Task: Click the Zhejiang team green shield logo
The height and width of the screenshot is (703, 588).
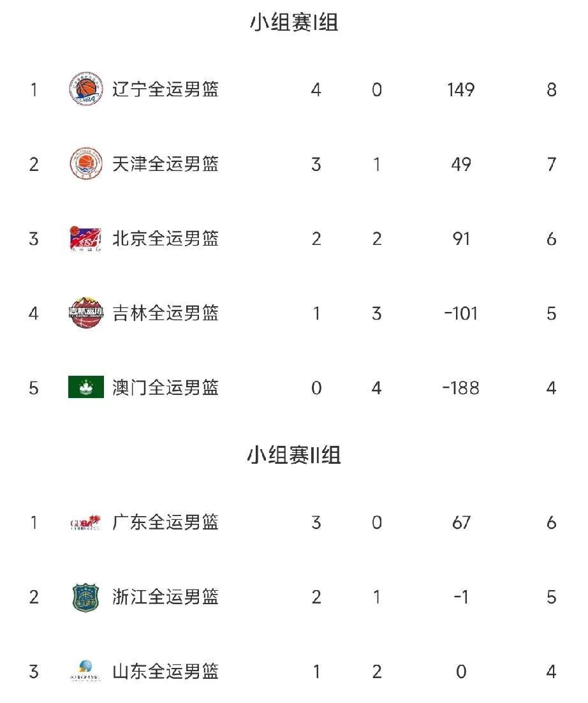Action: point(85,597)
